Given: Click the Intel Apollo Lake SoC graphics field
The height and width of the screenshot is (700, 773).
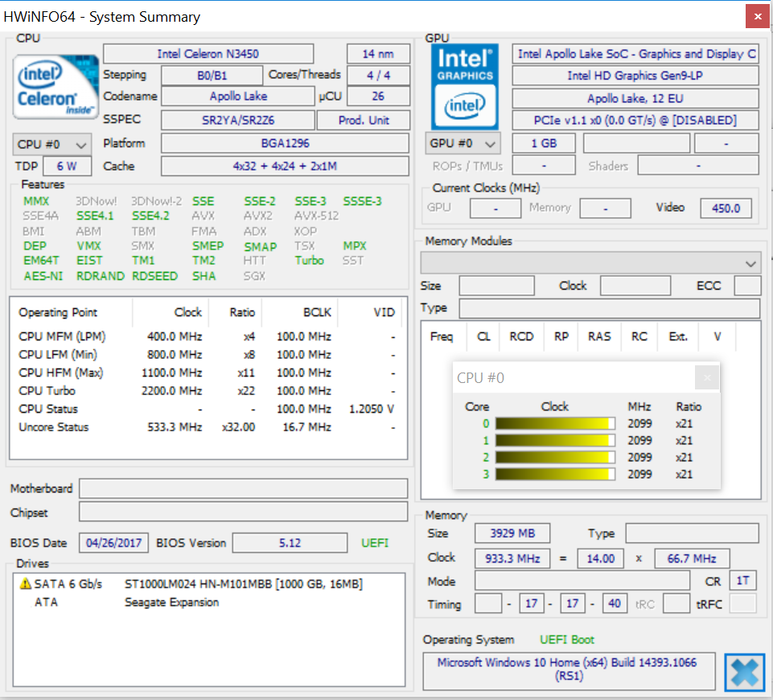Looking at the screenshot, I should click(635, 54).
